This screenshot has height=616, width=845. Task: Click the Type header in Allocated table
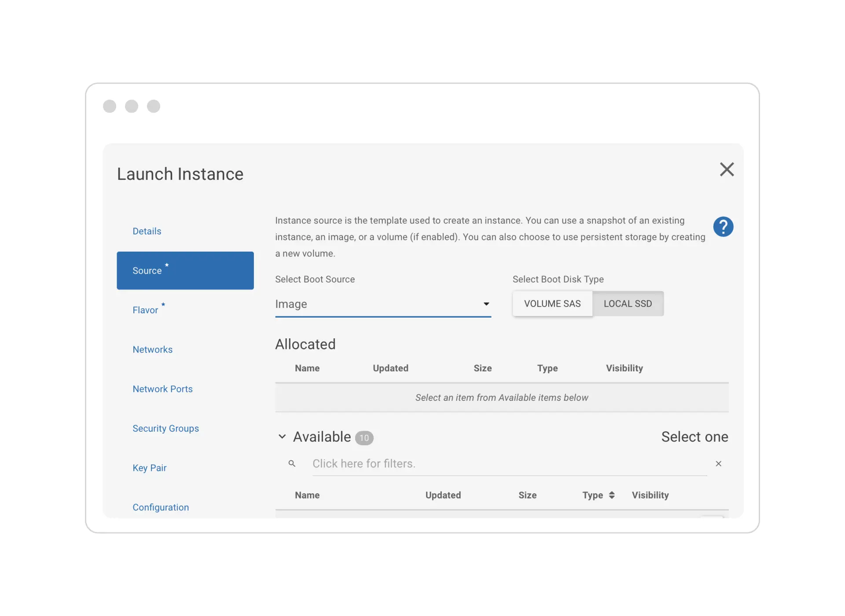point(547,368)
